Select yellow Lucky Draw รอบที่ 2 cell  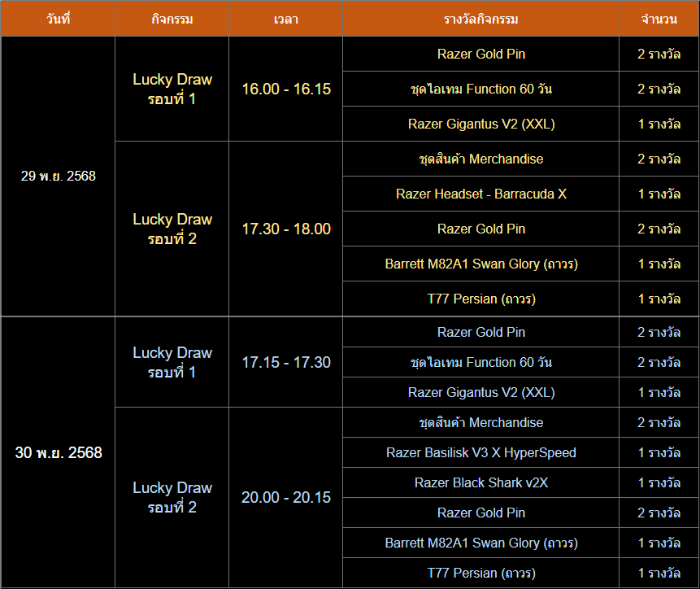pos(172,229)
